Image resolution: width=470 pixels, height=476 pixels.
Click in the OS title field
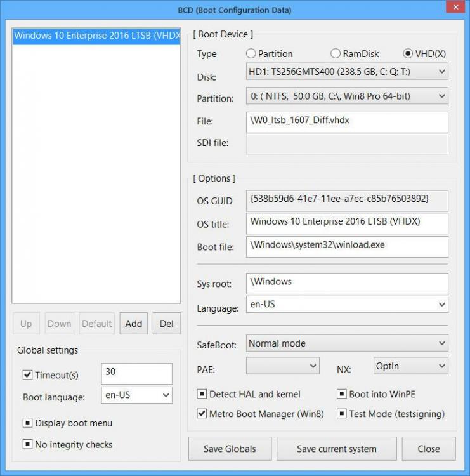click(346, 223)
